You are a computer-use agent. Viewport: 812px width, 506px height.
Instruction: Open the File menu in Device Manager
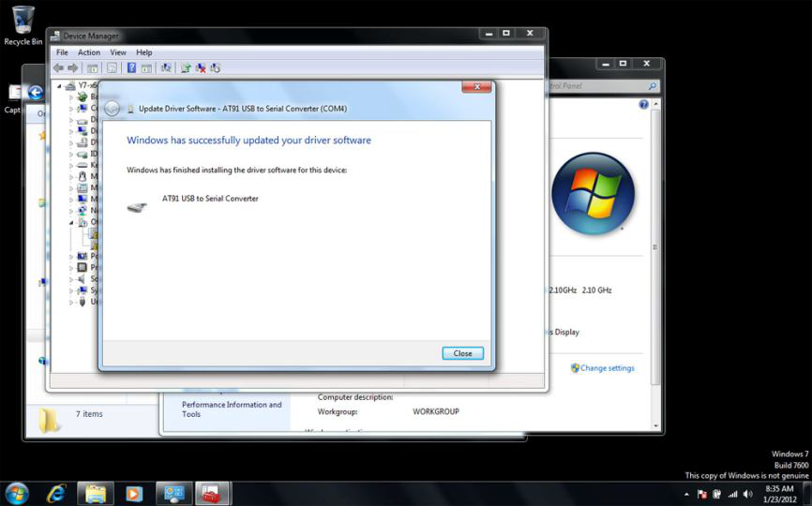click(x=62, y=52)
